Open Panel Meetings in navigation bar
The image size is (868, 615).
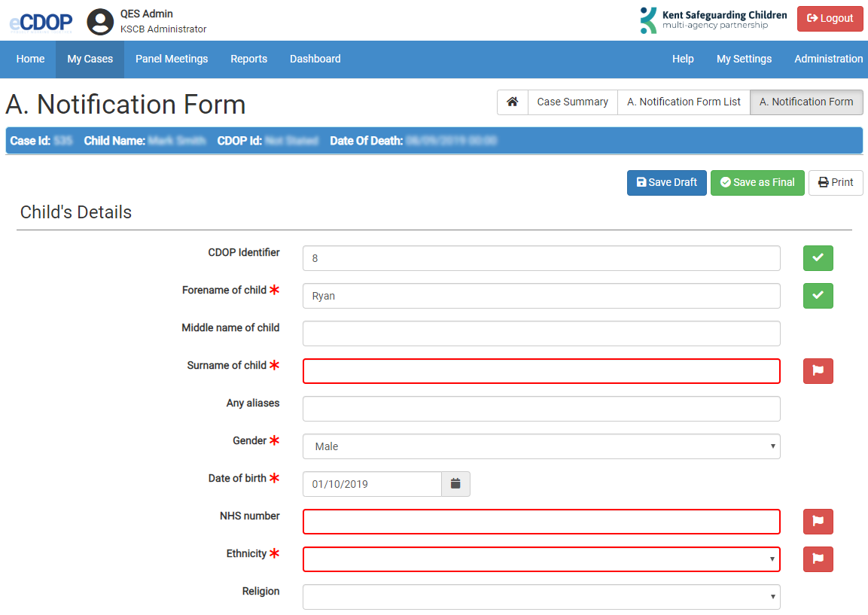172,59
